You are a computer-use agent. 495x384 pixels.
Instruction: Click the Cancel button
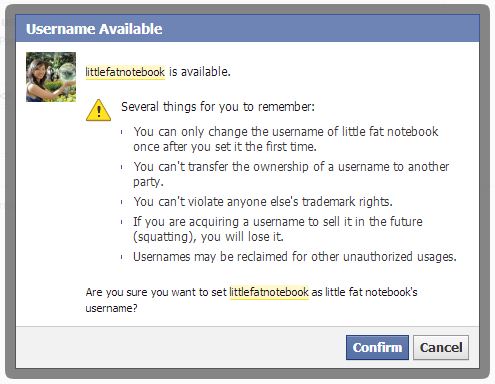pos(441,347)
